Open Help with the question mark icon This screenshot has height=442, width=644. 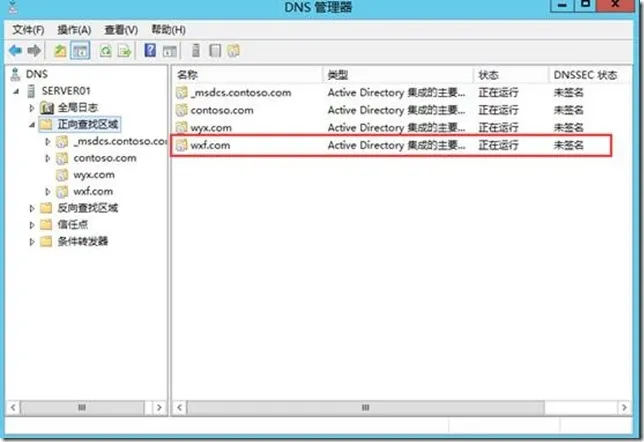coord(150,51)
